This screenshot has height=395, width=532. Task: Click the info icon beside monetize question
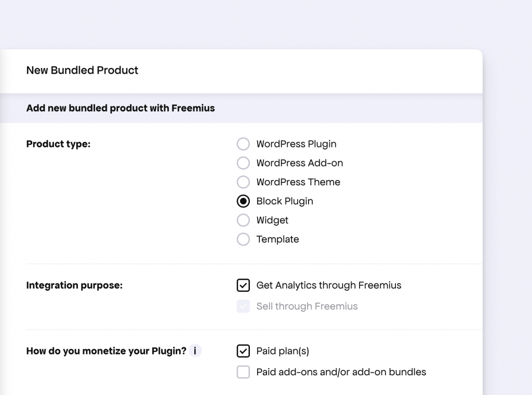195,351
